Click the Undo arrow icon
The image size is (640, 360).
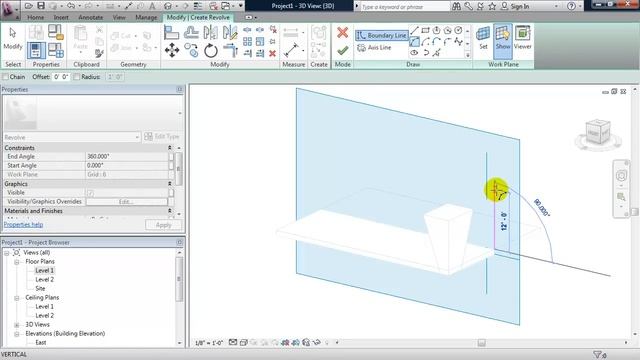pos(71,6)
